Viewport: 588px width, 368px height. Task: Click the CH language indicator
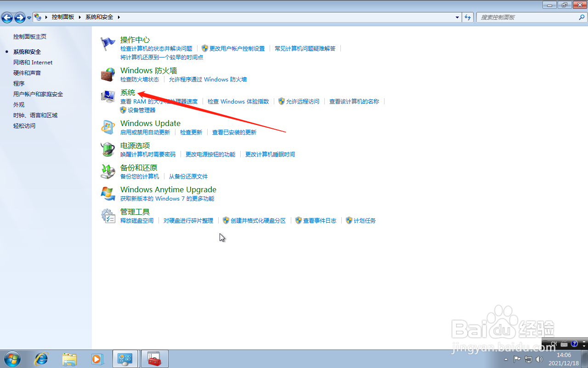pos(554,344)
